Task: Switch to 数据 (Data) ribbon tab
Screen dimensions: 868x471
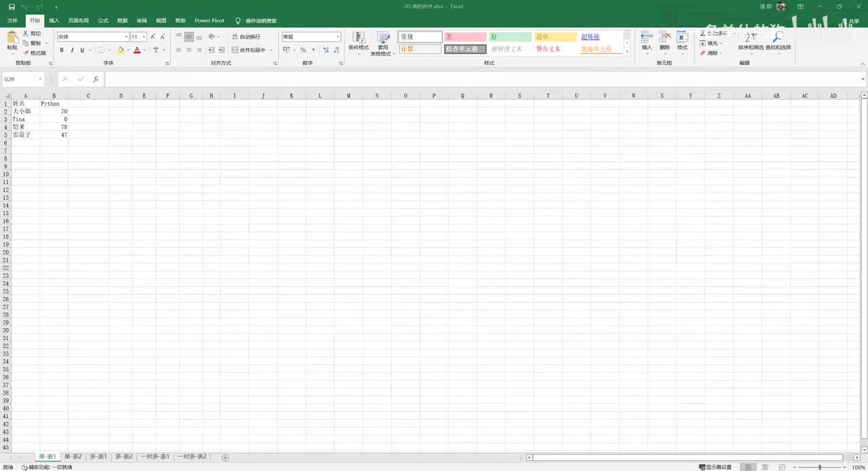Action: point(122,20)
